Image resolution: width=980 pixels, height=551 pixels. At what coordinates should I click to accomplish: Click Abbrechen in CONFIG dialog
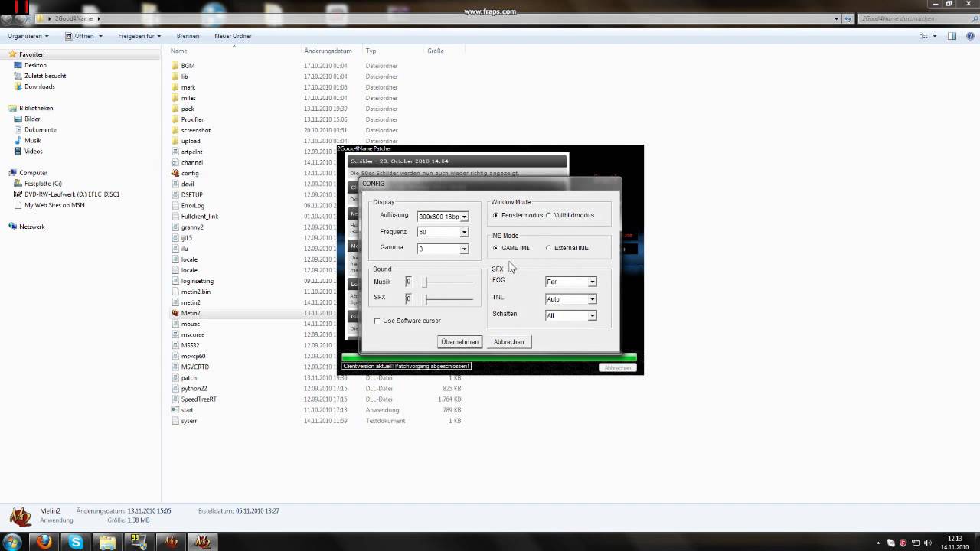pos(509,342)
